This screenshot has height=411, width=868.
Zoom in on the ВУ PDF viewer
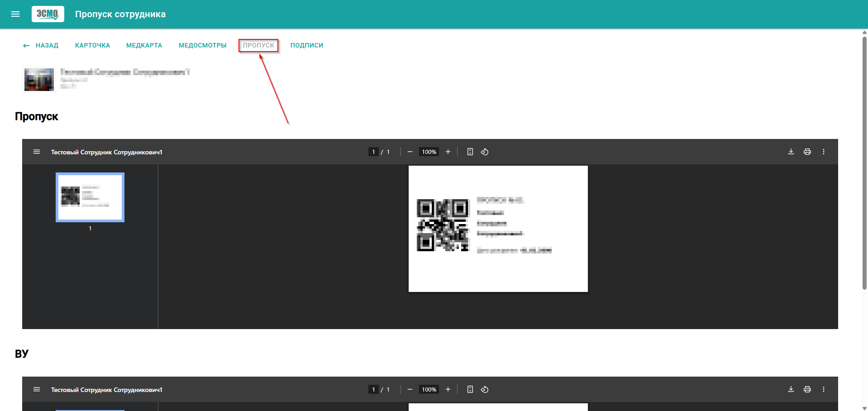(448, 389)
